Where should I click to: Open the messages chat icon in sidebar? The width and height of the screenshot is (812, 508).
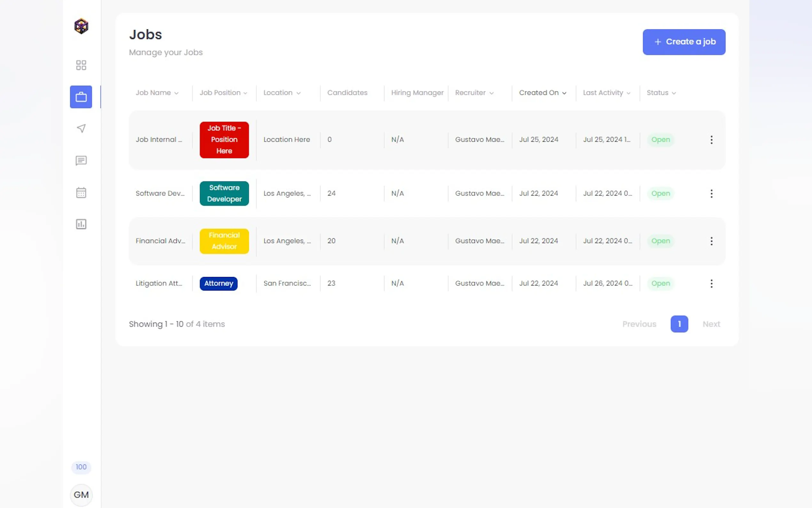pyautogui.click(x=81, y=161)
